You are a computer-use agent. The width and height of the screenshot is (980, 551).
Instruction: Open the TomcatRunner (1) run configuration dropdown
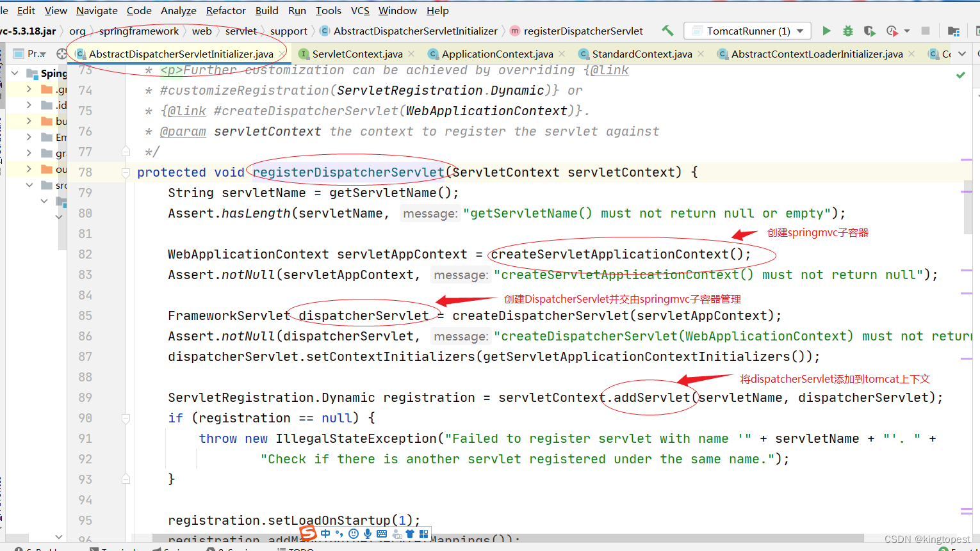click(x=747, y=31)
